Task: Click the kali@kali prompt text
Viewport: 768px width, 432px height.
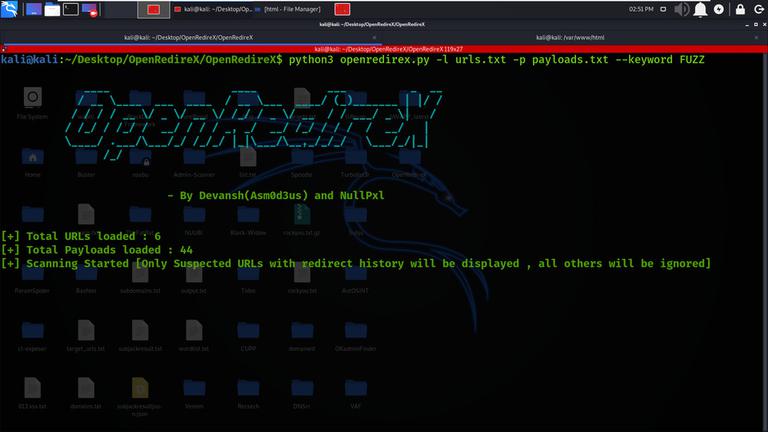Action: click(x=29, y=60)
